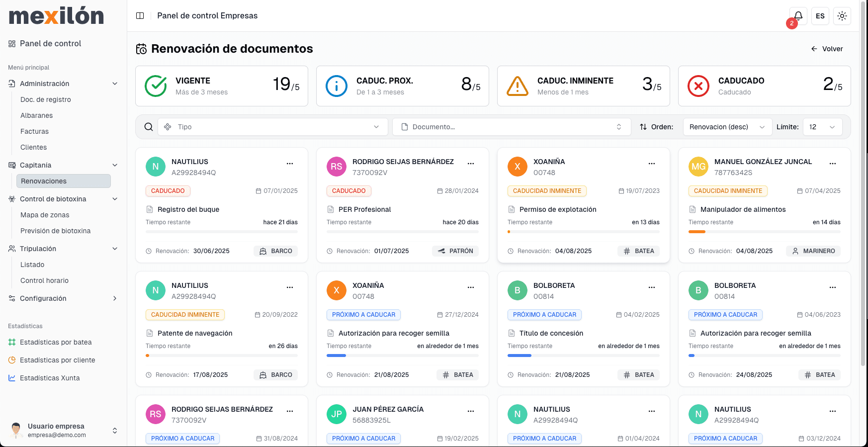This screenshot has width=868, height=447.
Task: Filter by the CADUCADO status card
Action: (765, 86)
